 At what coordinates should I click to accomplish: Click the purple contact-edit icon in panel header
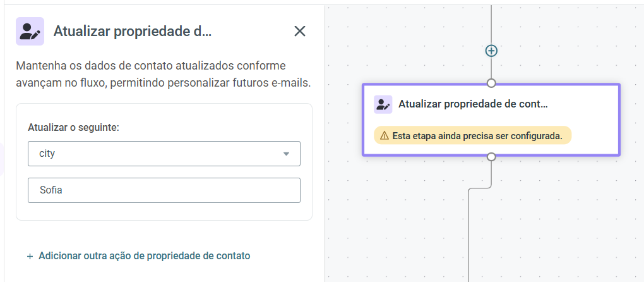[x=30, y=31]
